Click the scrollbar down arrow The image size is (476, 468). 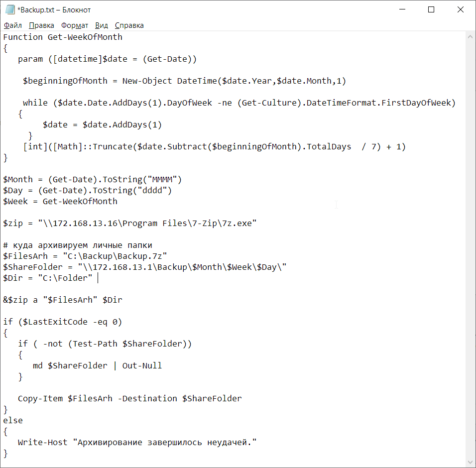[x=470, y=462]
